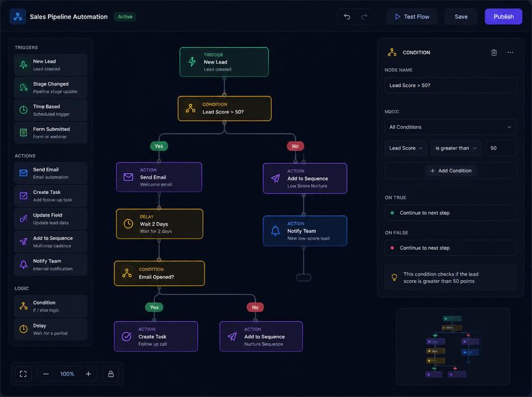Publish the automation
The image size is (532, 397).
[503, 17]
